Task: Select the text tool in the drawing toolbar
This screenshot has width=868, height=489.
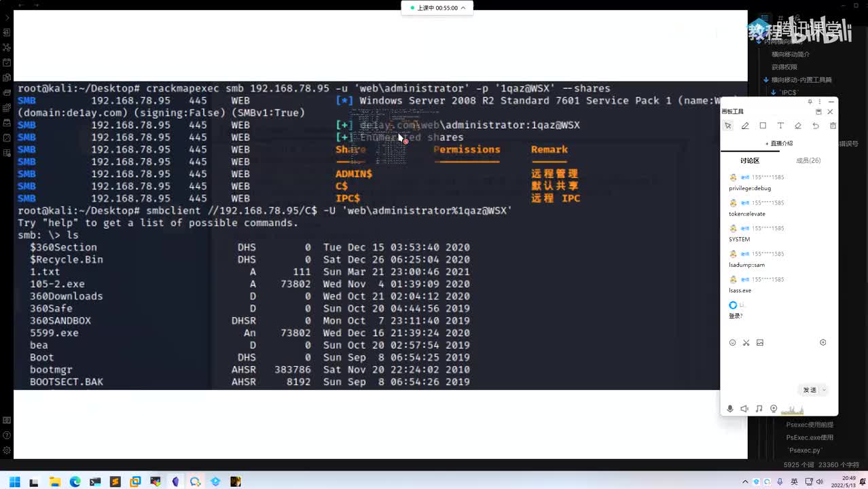Action: (x=780, y=126)
